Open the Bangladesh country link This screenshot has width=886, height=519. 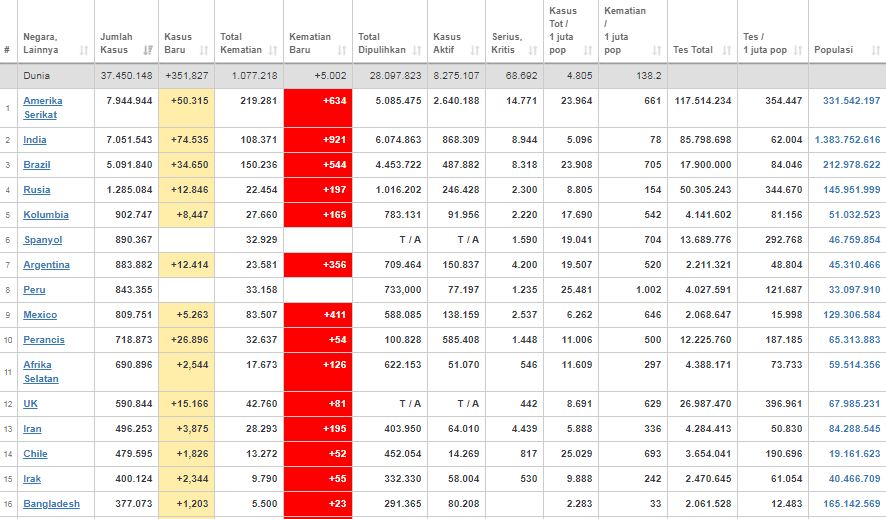(x=51, y=504)
